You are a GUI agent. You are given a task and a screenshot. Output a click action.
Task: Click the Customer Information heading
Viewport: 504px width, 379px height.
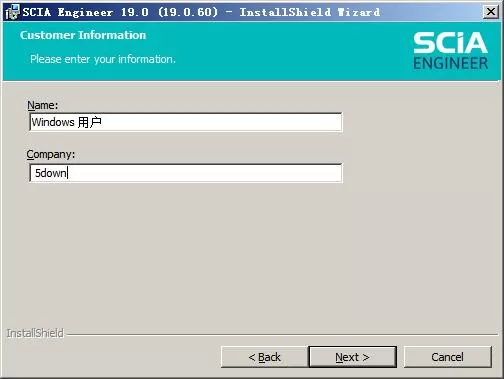point(83,35)
